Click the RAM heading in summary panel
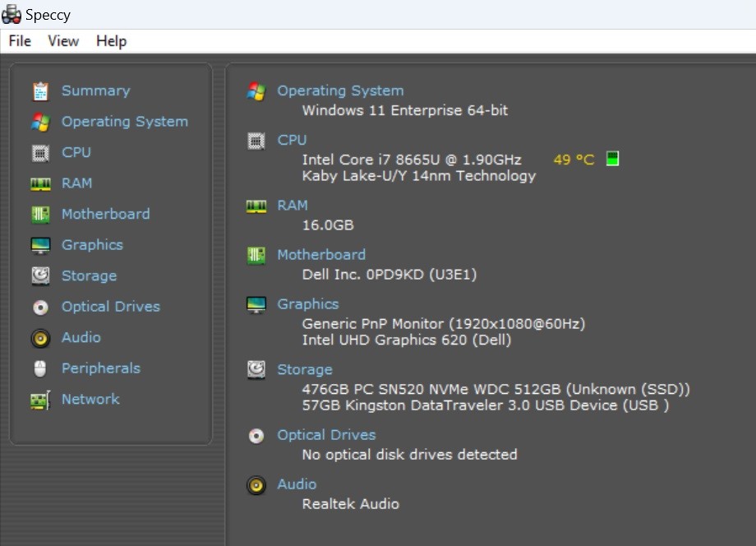This screenshot has height=546, width=756. click(x=293, y=206)
